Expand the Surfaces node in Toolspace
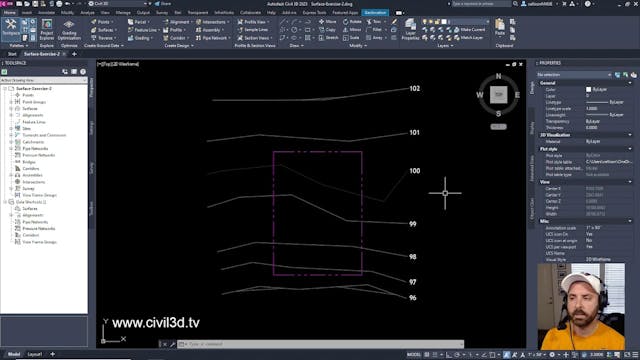Viewport: 640px width, 360px height. coord(11,109)
